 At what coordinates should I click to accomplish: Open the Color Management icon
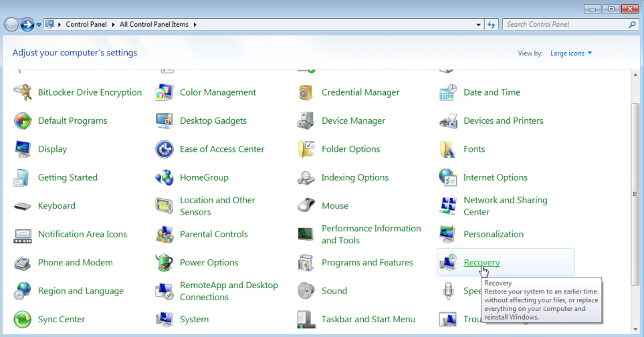(165, 92)
